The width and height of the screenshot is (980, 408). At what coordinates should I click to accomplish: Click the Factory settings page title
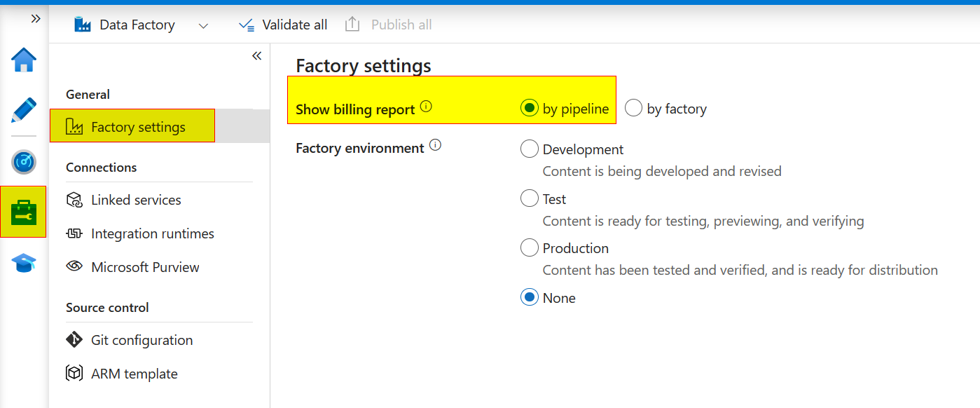364,66
